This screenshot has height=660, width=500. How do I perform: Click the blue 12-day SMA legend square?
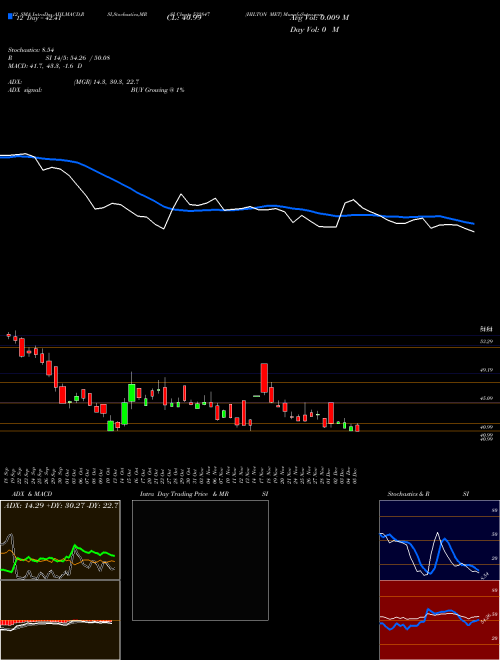(x=11, y=16)
